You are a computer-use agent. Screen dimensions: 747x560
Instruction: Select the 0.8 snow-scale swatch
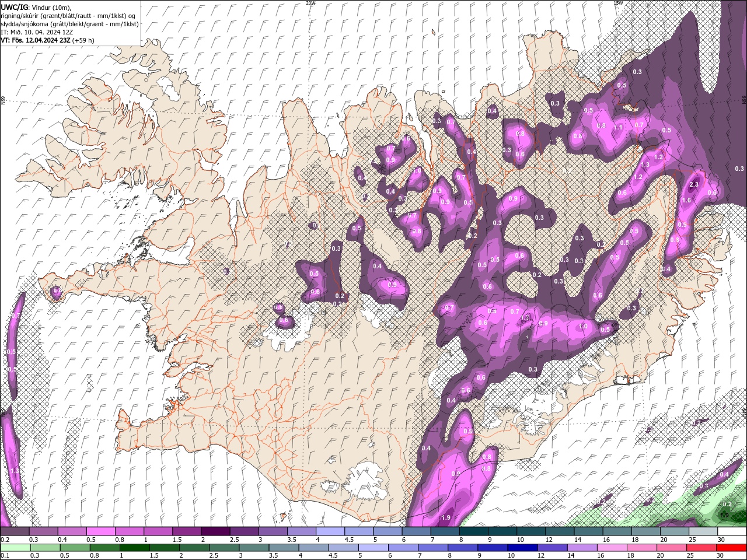point(129,531)
